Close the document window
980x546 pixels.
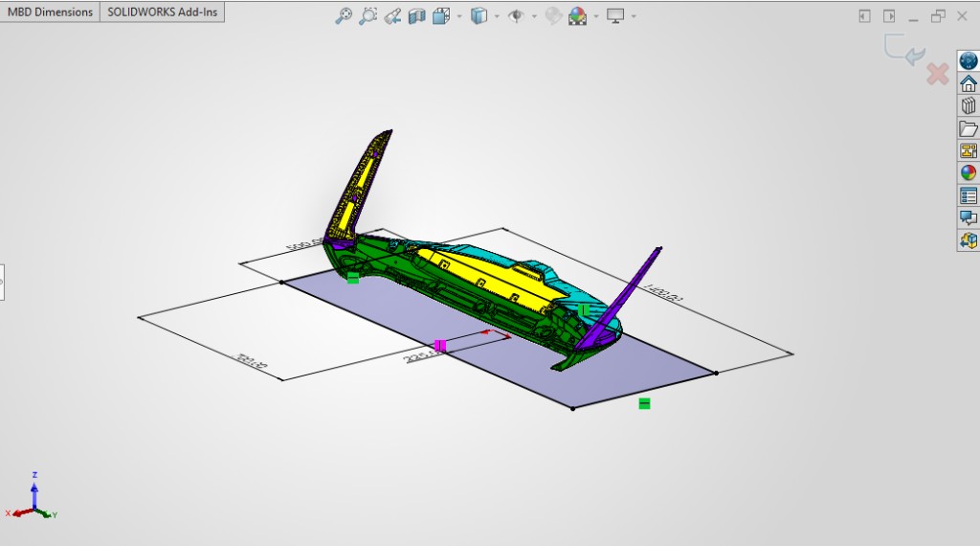(963, 16)
